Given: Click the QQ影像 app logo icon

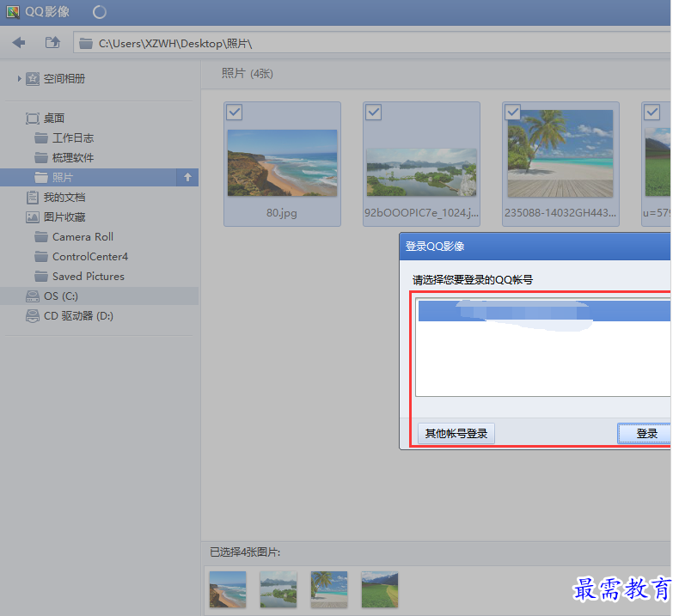Looking at the screenshot, I should (13, 12).
